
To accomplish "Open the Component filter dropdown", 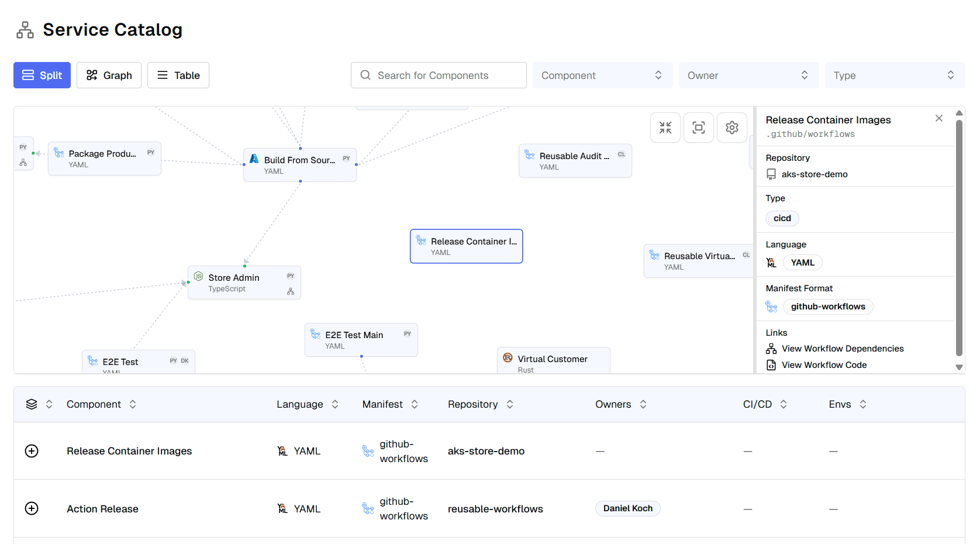I will (602, 75).
